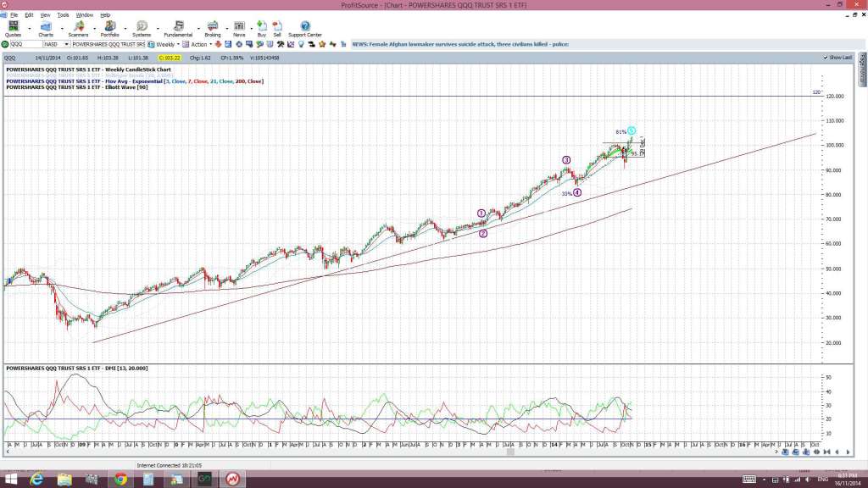
Task: Open Internet Explorer from the taskbar
Action: click(x=36, y=480)
